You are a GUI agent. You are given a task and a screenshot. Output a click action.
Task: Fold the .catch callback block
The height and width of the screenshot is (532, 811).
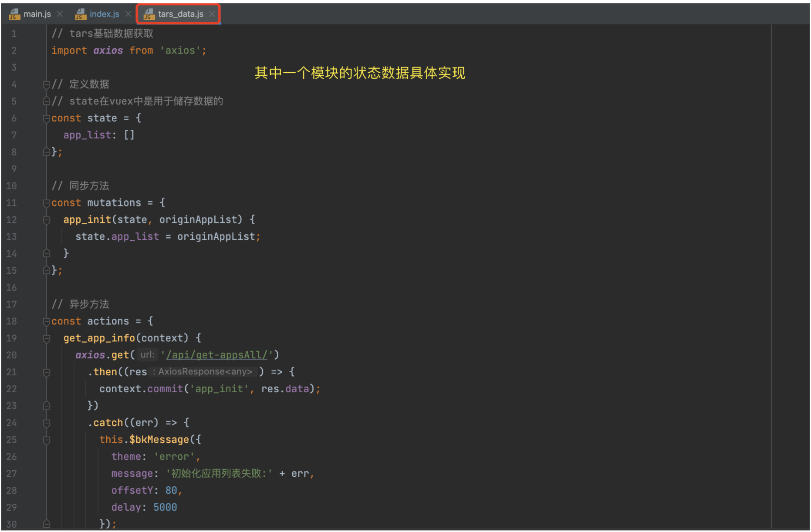point(47,423)
